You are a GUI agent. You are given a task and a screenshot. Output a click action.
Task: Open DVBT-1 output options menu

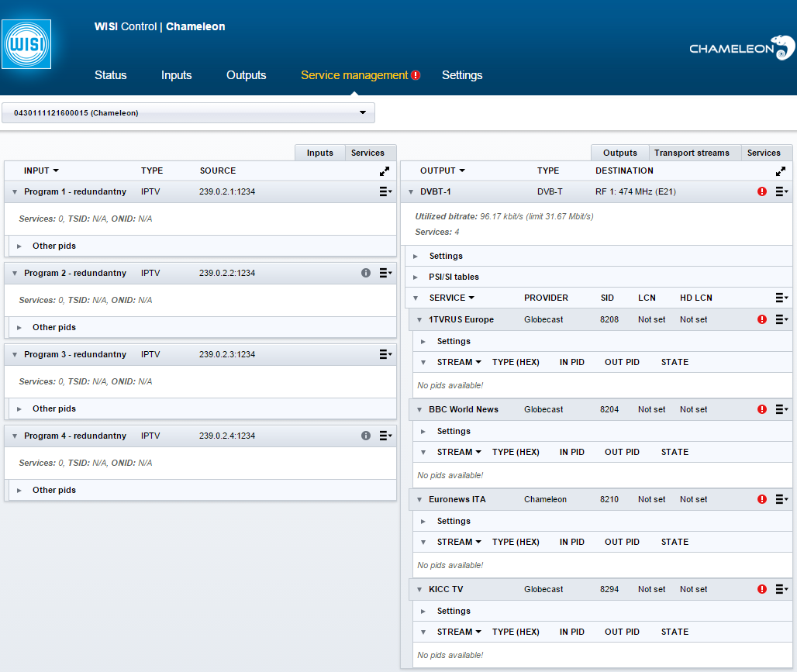coord(781,191)
